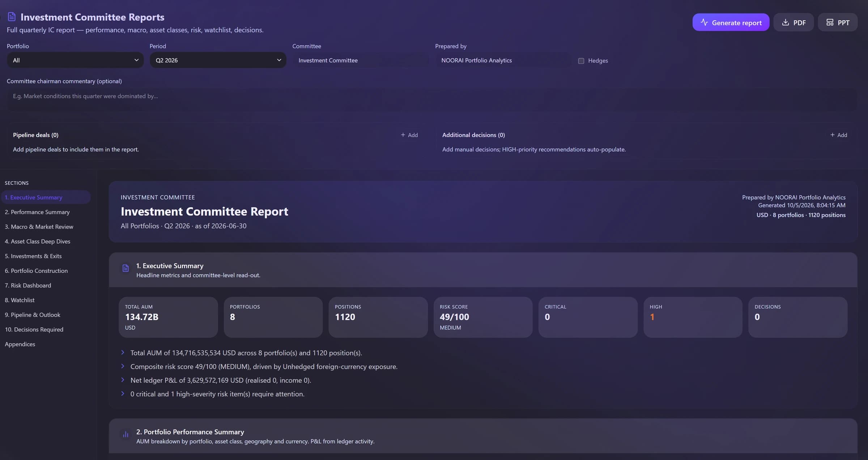Click the Executive Summary section document icon

(125, 268)
